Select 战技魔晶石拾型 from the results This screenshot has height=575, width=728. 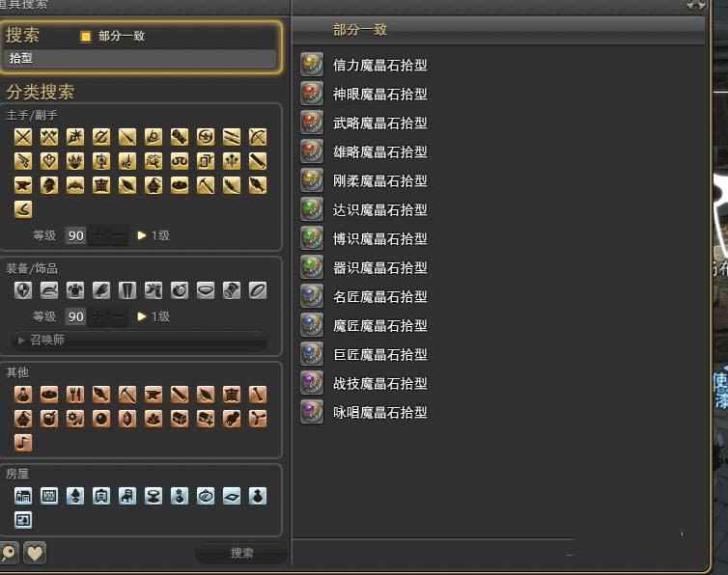pos(379,384)
